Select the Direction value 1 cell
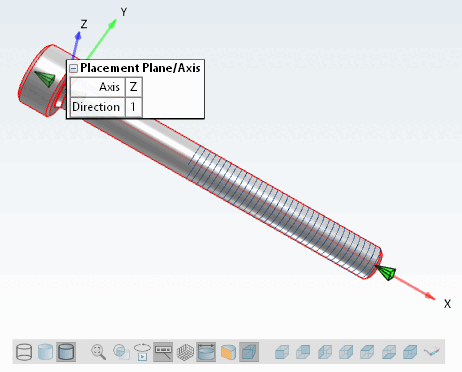Screen dimensions: 462x372 tap(134, 107)
